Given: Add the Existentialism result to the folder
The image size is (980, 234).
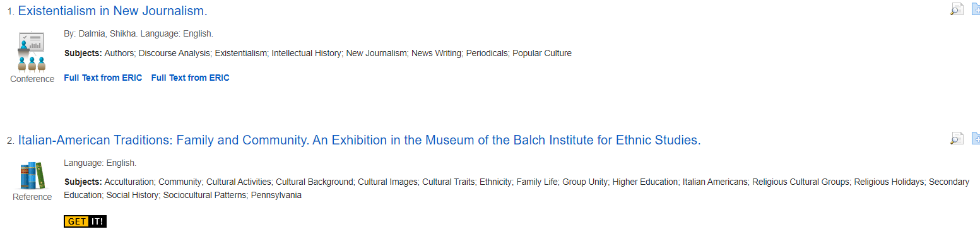Looking at the screenshot, I should pyautogui.click(x=976, y=9).
